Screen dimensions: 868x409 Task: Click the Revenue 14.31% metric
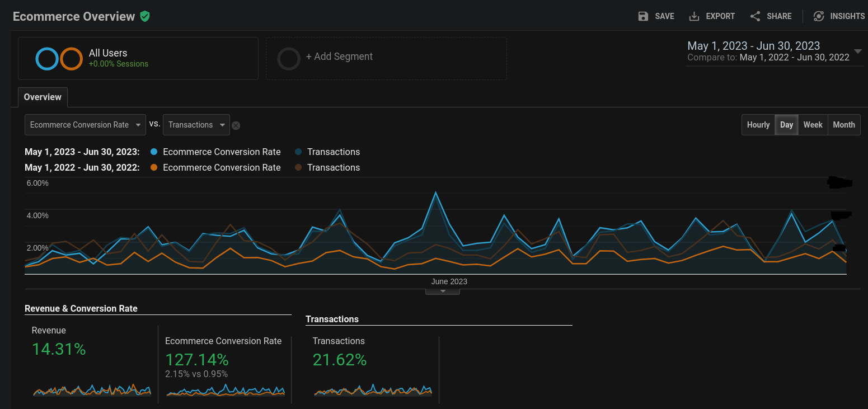click(x=59, y=349)
